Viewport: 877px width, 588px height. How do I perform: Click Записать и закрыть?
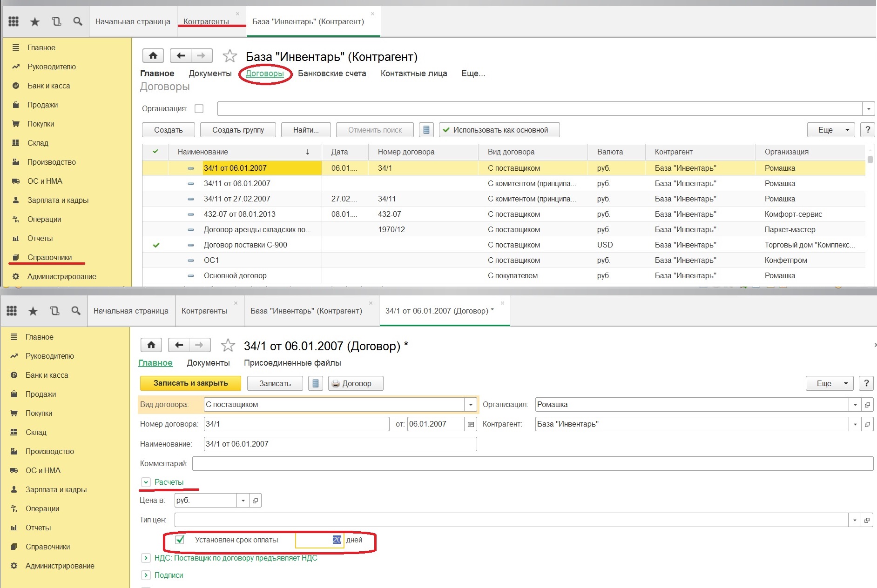[190, 383]
